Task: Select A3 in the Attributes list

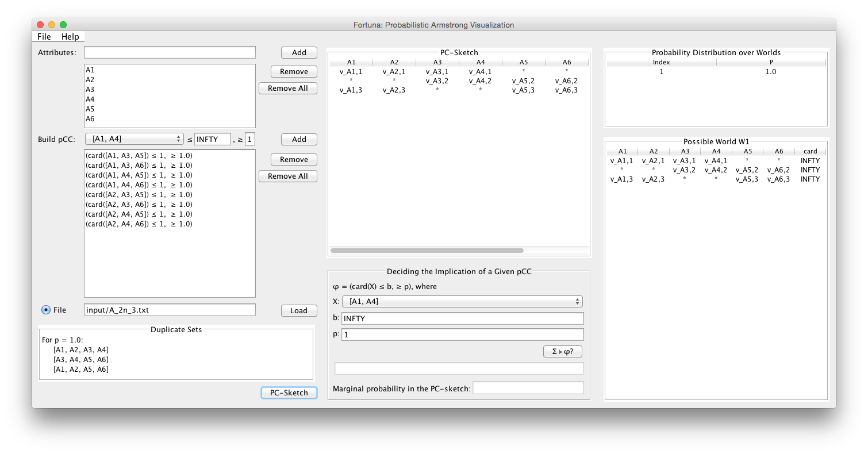Action: (170, 89)
